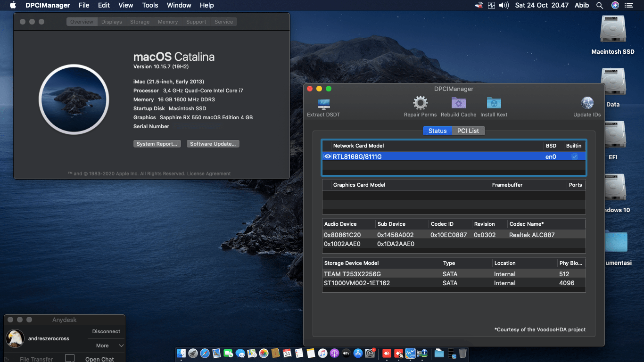
Task: Launch the App Store from the Dock
Action: 358,354
